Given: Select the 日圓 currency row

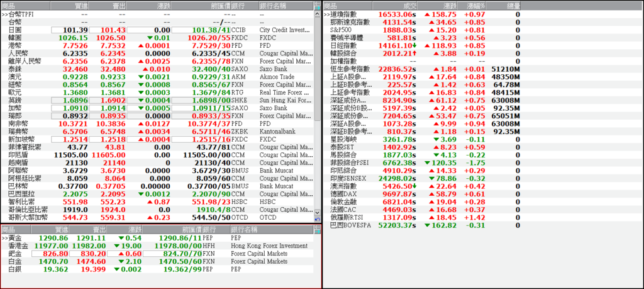Looking at the screenshot, I should point(157,30).
